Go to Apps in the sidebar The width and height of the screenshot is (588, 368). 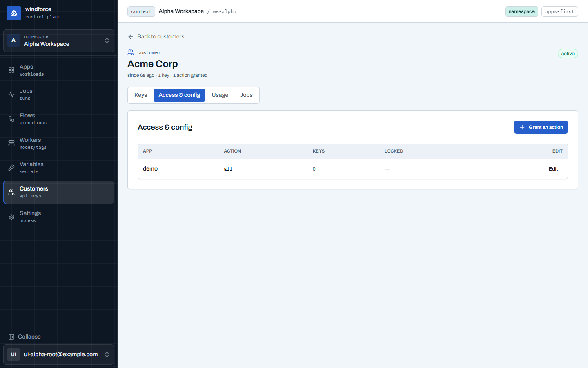58,70
